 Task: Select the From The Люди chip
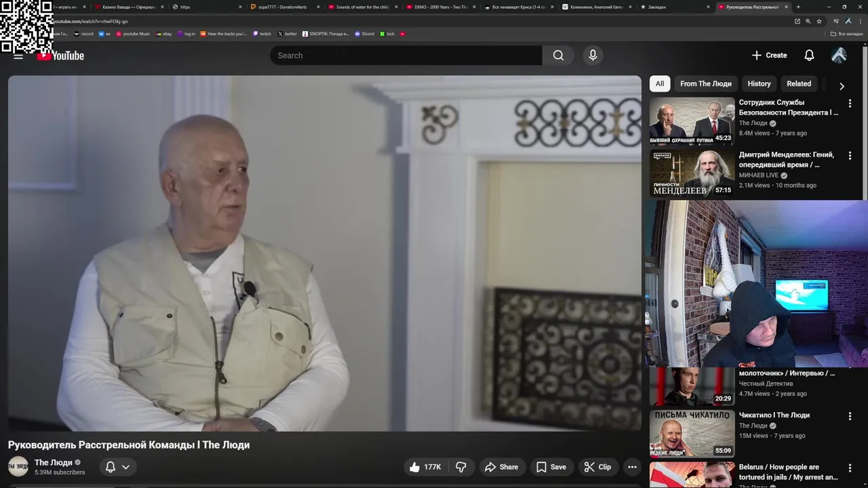tap(706, 84)
